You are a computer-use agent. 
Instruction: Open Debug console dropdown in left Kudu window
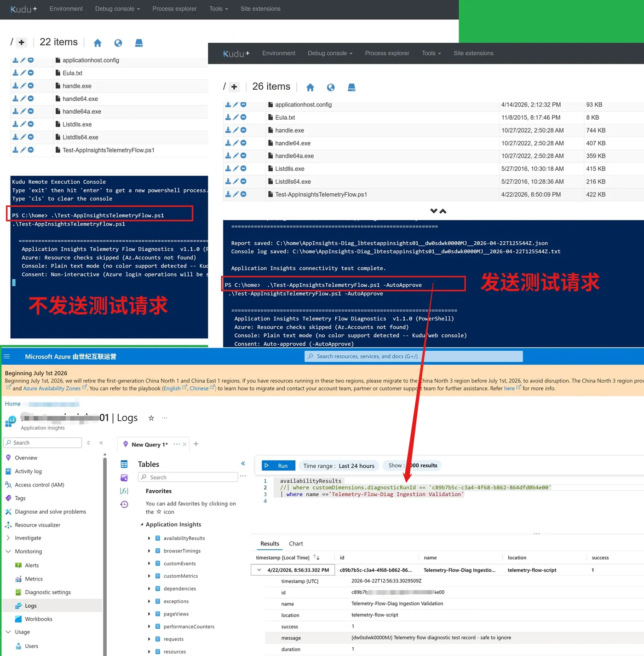pyautogui.click(x=117, y=9)
